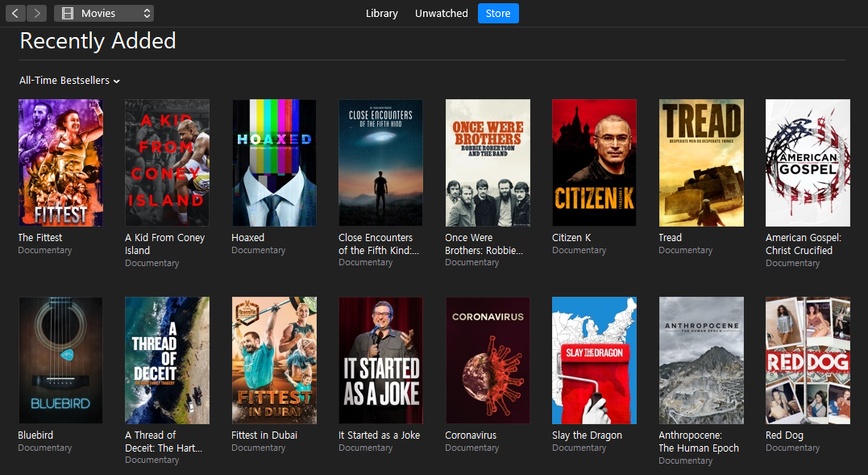Open It Started as a Joke poster

click(x=381, y=360)
